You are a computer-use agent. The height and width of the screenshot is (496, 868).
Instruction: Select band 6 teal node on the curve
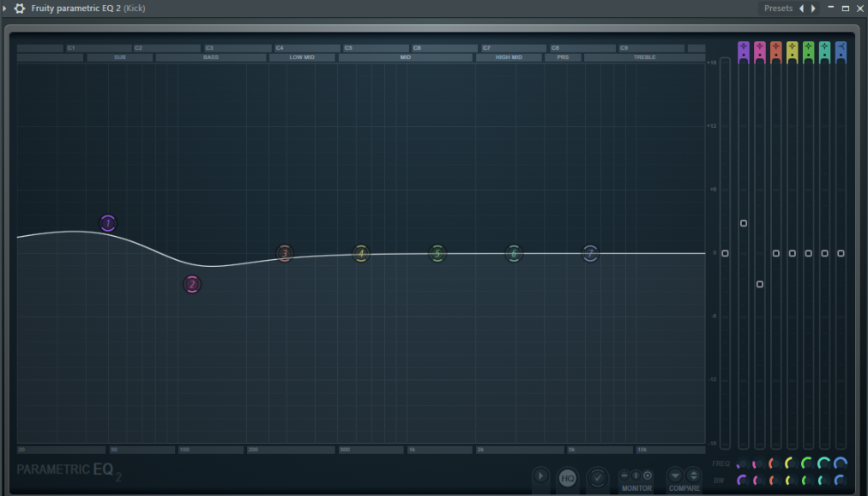point(514,253)
